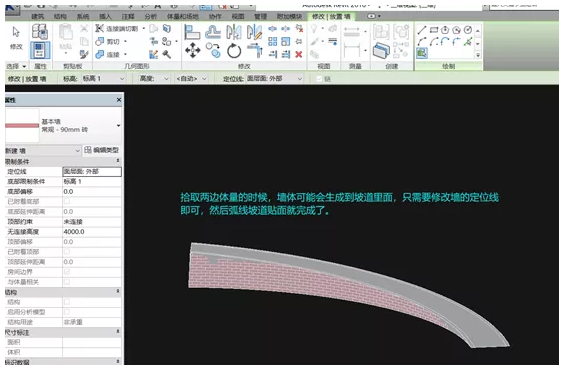Select the Circle draw tool
The width and height of the screenshot is (563, 367).
point(468,30)
